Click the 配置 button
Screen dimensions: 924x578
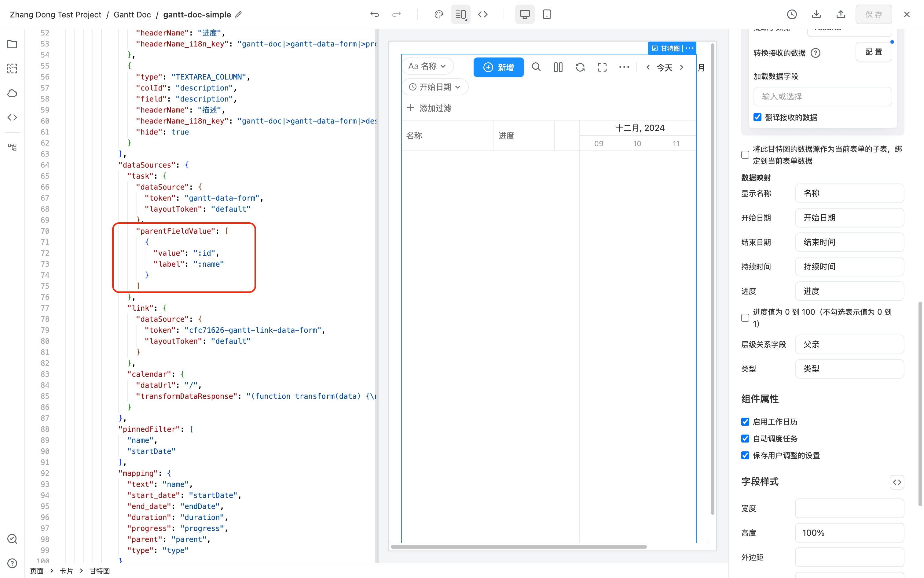point(874,52)
